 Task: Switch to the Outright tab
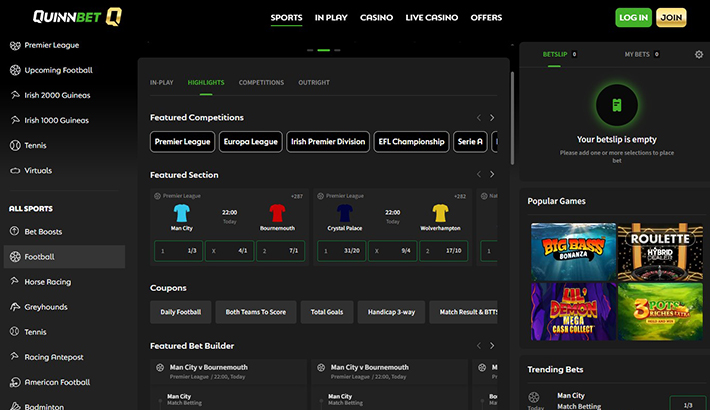314,82
